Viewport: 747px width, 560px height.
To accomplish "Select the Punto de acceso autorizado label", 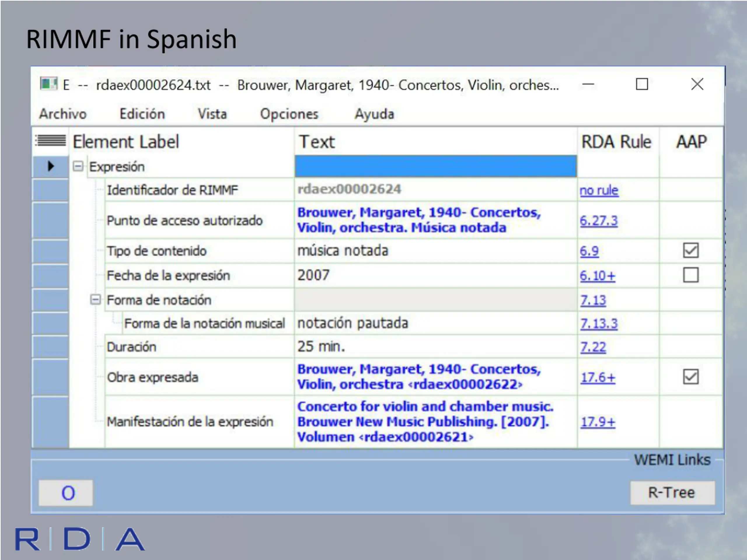I will pos(185,220).
